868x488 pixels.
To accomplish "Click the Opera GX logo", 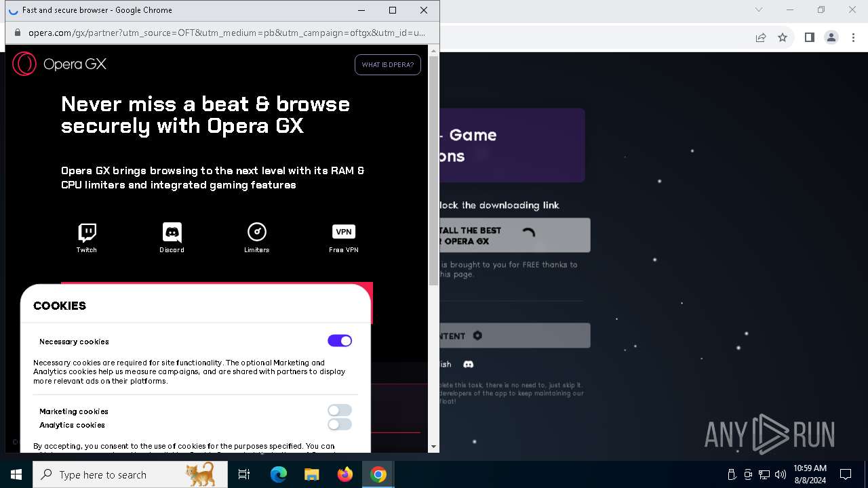I will pos(60,64).
